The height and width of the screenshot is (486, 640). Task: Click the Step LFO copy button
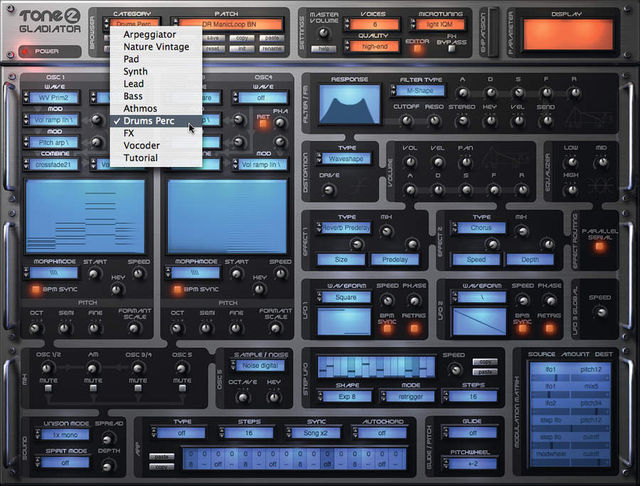(485, 362)
